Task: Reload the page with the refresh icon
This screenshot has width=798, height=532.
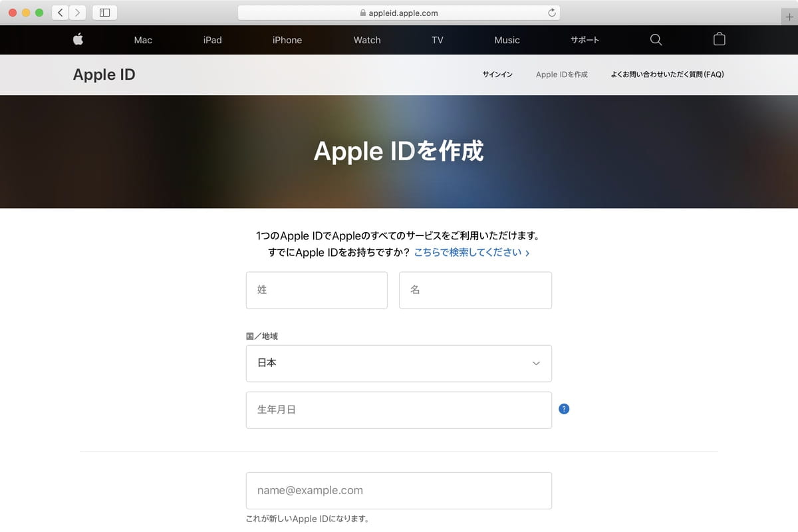Action: [551, 13]
